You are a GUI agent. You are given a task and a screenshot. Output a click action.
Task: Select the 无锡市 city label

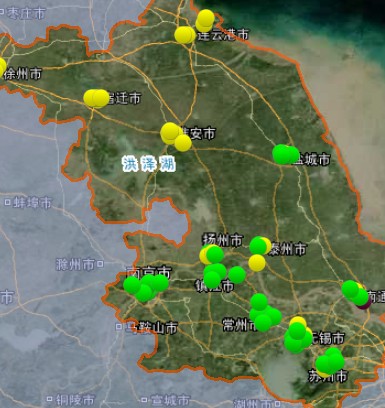click(327, 338)
